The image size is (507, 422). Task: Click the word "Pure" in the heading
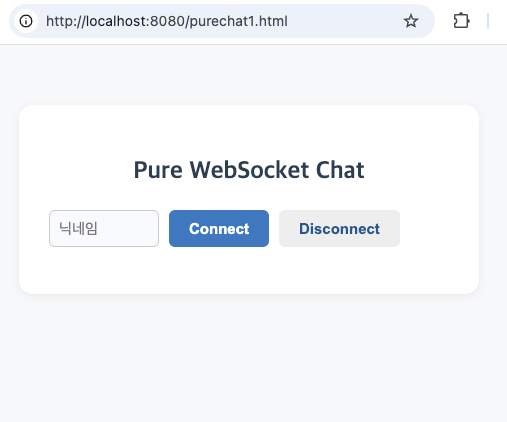coord(158,170)
